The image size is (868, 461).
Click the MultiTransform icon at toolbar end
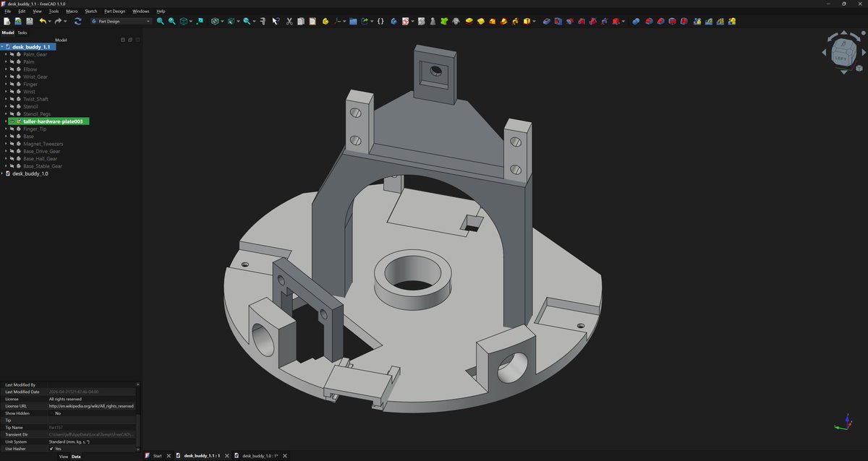click(732, 21)
